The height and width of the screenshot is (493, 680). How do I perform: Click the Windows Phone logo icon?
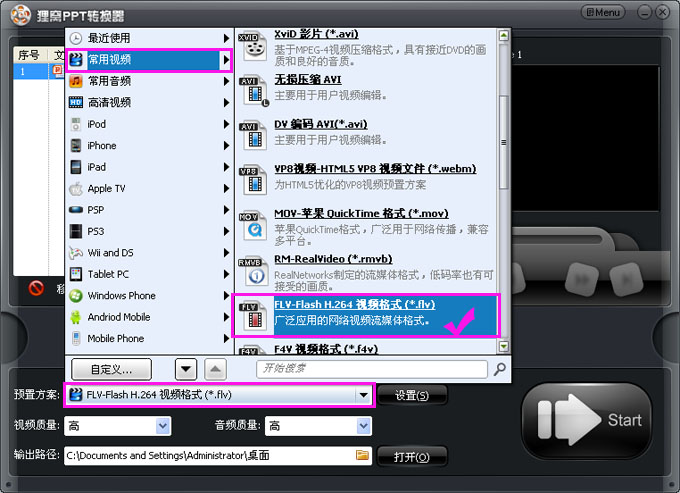(75, 296)
